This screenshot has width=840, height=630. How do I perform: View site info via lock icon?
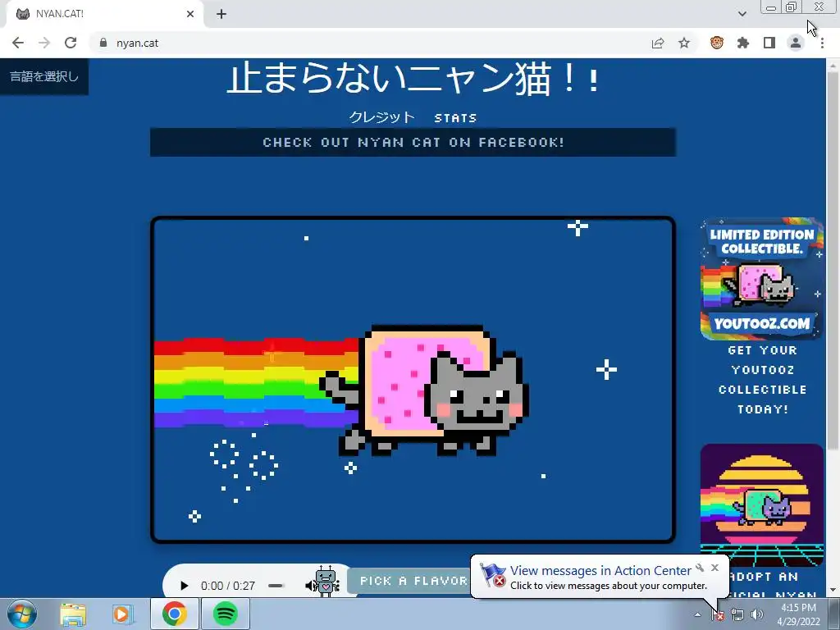tap(103, 43)
